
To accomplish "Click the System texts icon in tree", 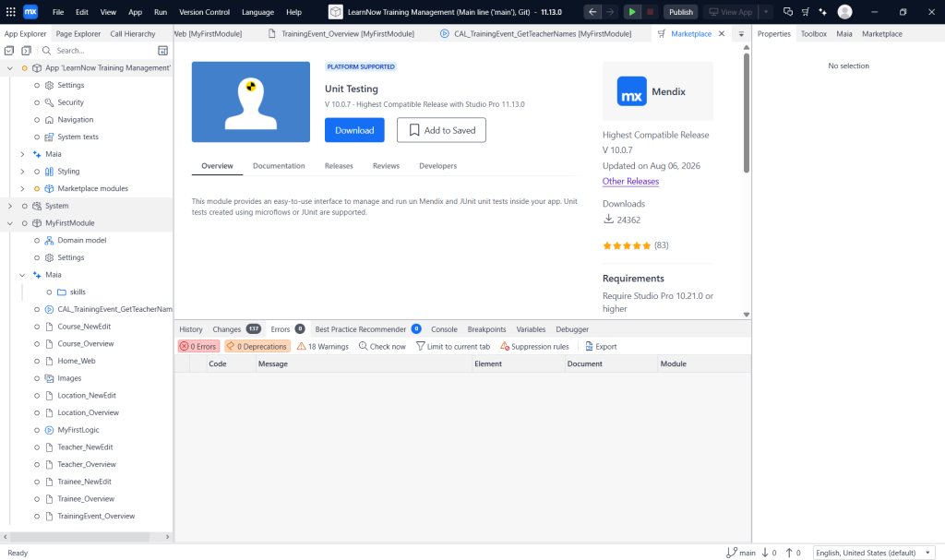I will tap(50, 137).
